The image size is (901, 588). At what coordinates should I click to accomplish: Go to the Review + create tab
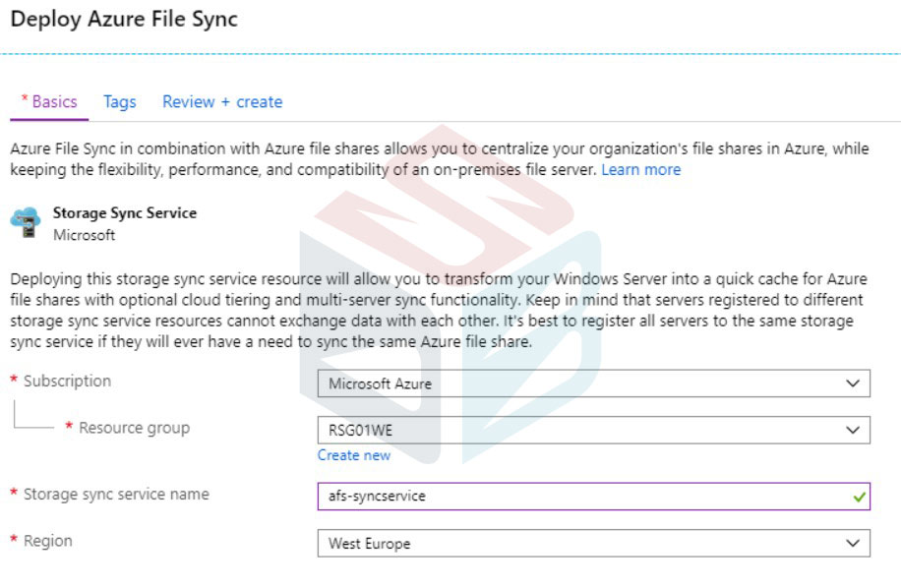(x=222, y=102)
